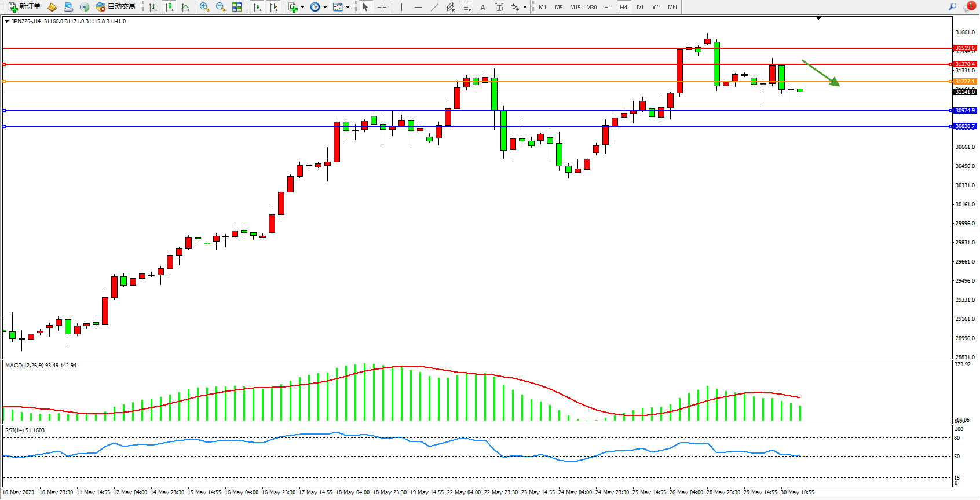Image resolution: width=980 pixels, height=500 pixels.
Task: Toggle the AutoTrading (自动交易) button
Action: click(115, 7)
